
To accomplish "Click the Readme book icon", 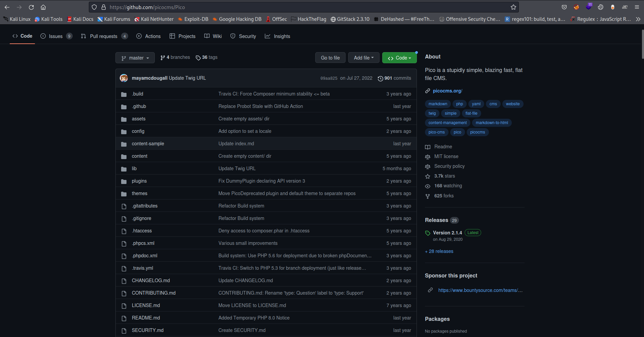I will 428,147.
